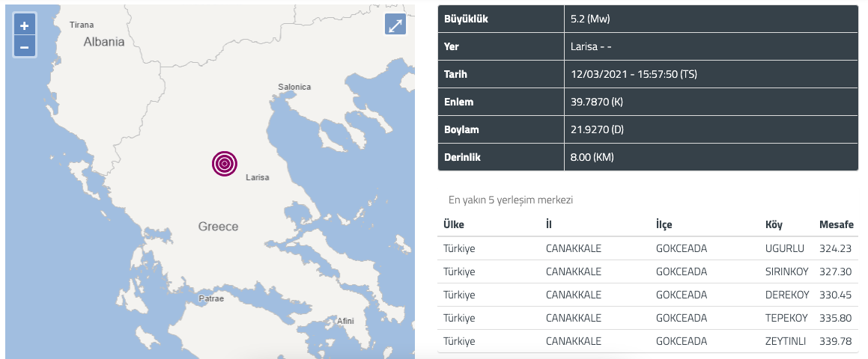Expand map to fullscreen with arrow icon
868x359 pixels.
click(395, 25)
